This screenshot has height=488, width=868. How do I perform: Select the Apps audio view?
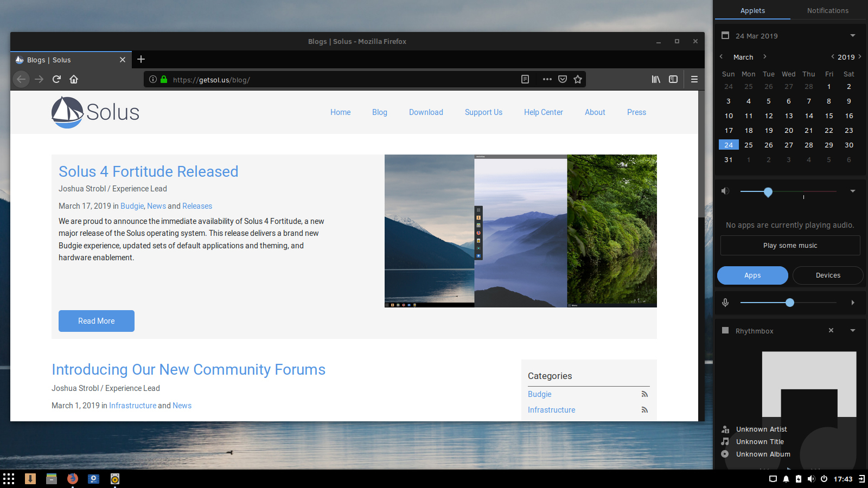(752, 275)
